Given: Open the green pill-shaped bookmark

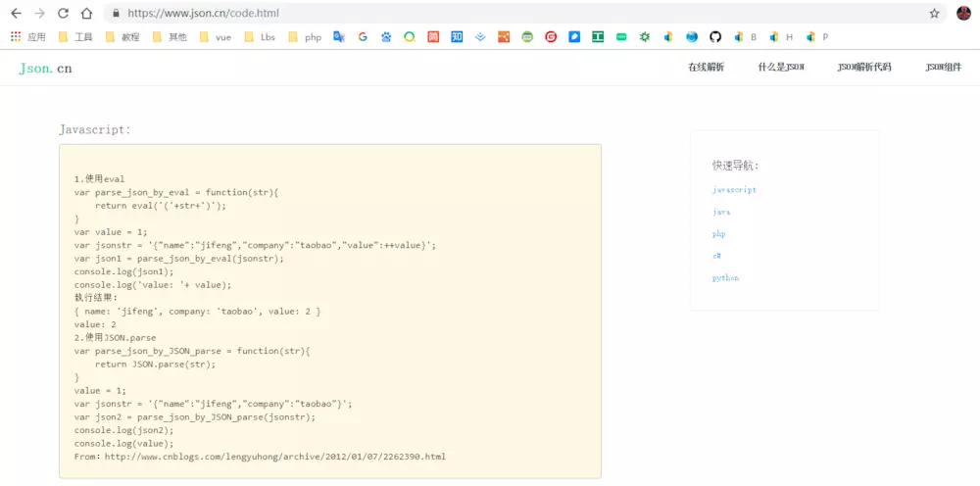Looking at the screenshot, I should (x=621, y=37).
